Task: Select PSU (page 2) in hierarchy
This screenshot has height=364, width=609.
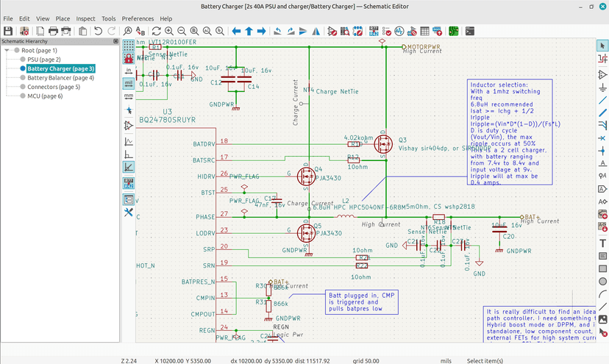Action: point(43,60)
